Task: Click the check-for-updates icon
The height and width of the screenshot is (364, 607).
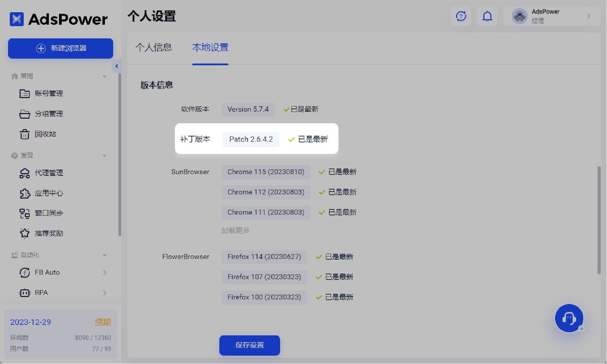Action: pos(461,16)
